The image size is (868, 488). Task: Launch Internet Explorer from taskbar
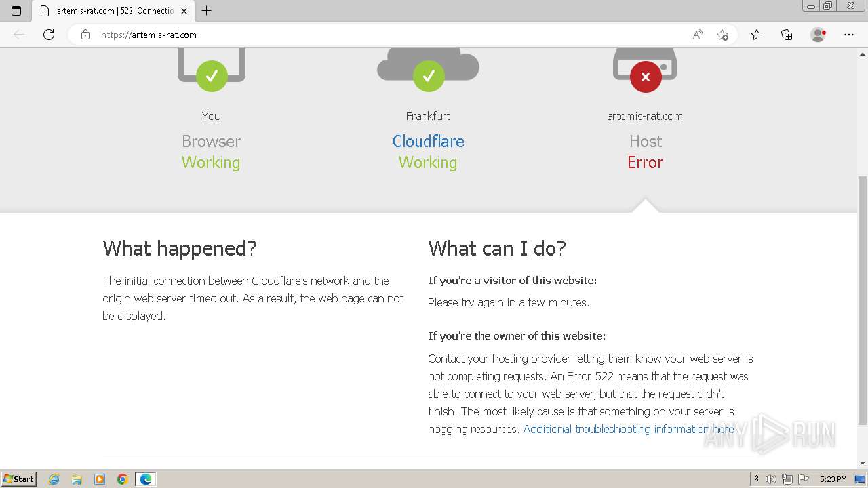click(54, 479)
